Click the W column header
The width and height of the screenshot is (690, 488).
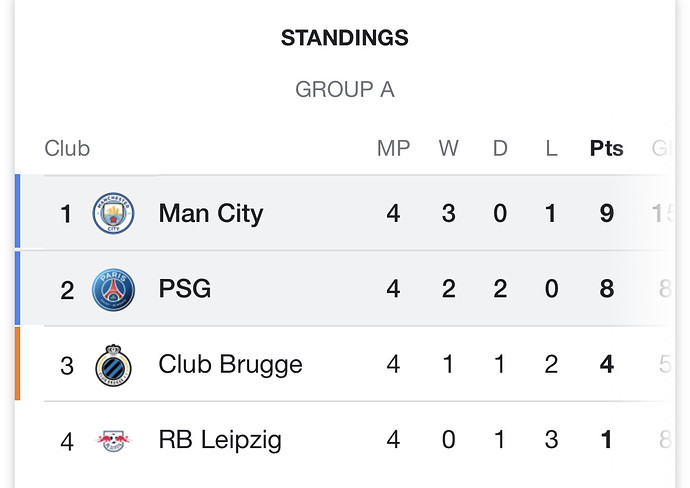coord(448,148)
